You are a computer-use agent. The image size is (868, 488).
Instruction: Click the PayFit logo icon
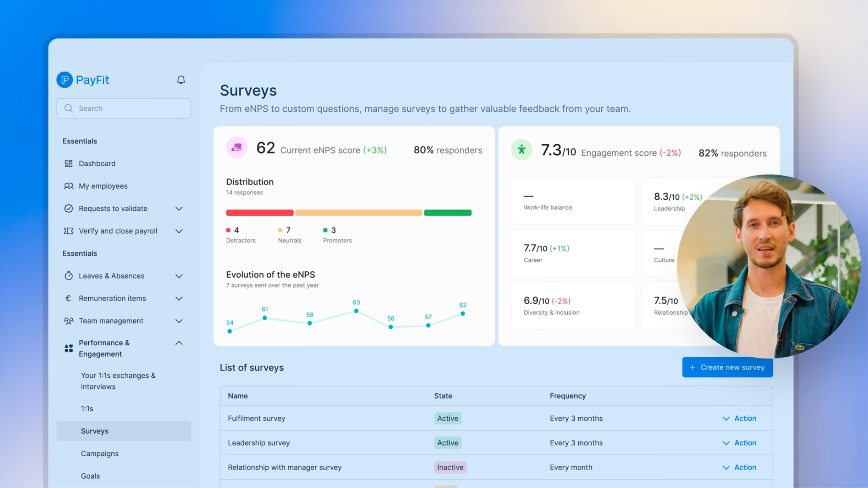coord(65,80)
